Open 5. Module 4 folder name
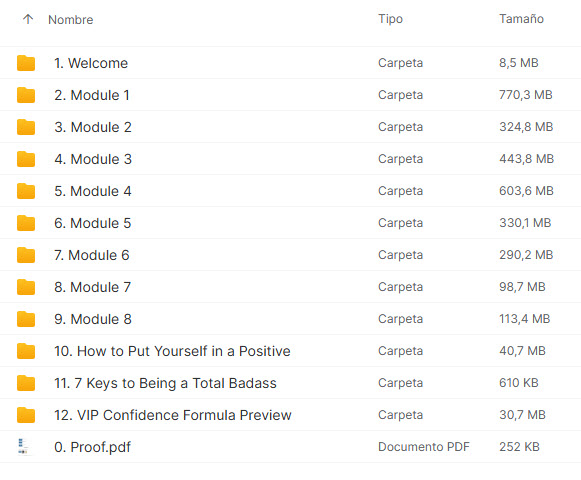The height and width of the screenshot is (480, 581). 93,191
